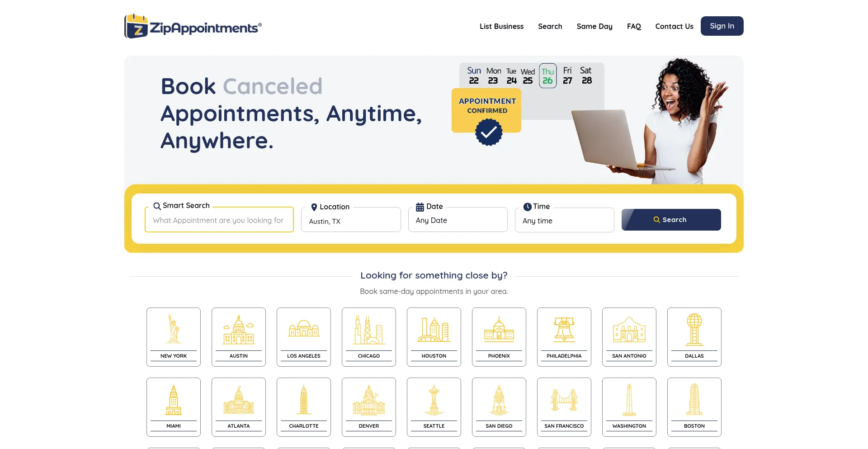The image size is (868, 449).
Task: Open the Washington monument city card
Action: (x=629, y=407)
